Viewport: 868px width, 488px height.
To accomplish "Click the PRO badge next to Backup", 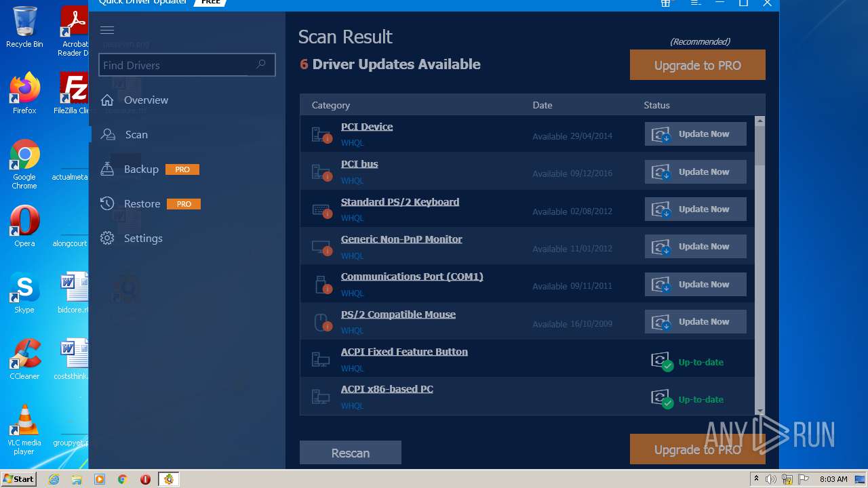I will [182, 169].
